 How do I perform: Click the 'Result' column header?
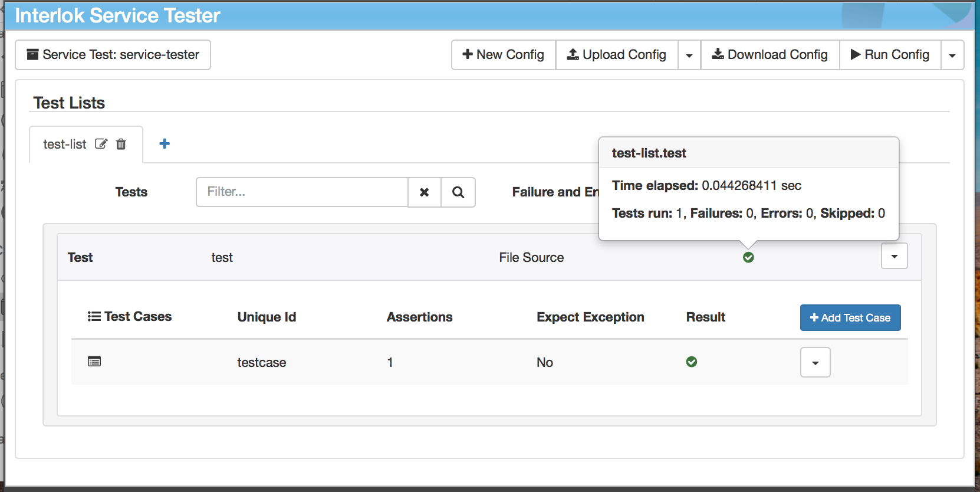[x=706, y=317]
